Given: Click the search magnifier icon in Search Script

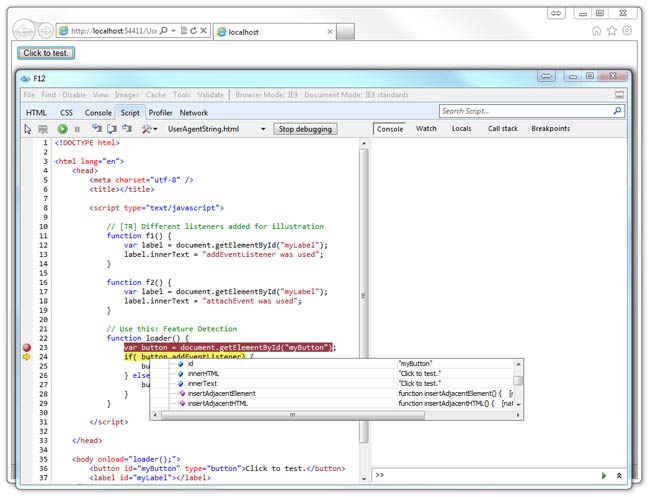Looking at the screenshot, I should (618, 111).
